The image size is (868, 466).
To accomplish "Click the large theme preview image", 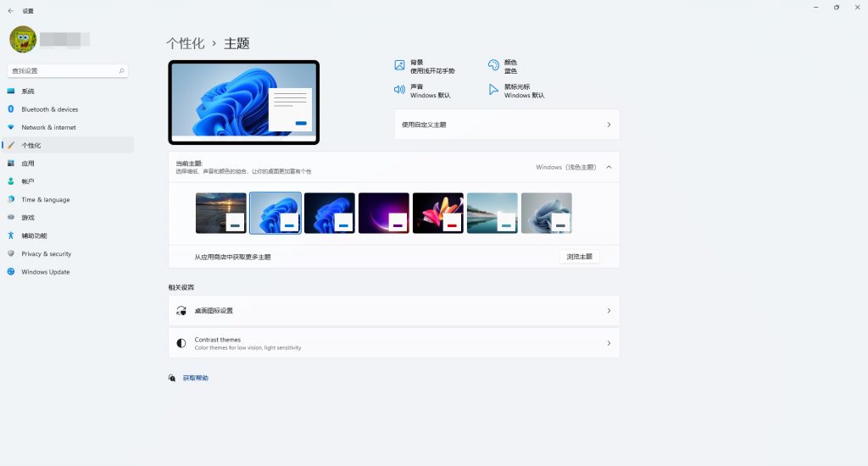I will tap(243, 103).
